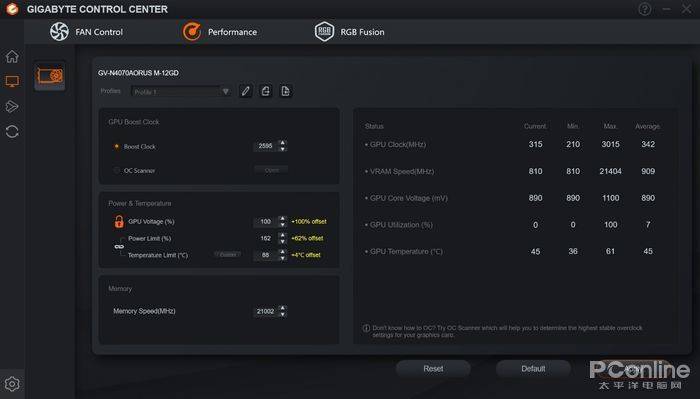Expand the Profiles dropdown
700x399 pixels.
click(x=181, y=91)
